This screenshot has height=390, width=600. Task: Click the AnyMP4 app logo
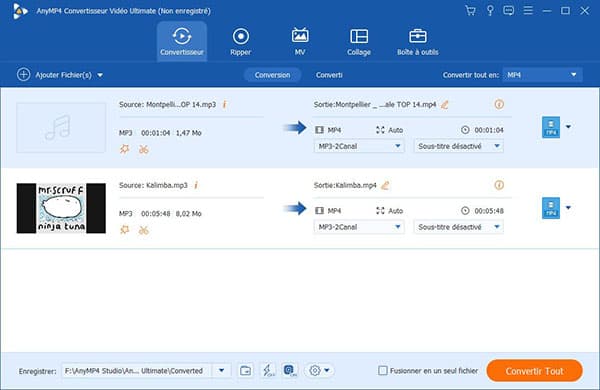(20, 11)
